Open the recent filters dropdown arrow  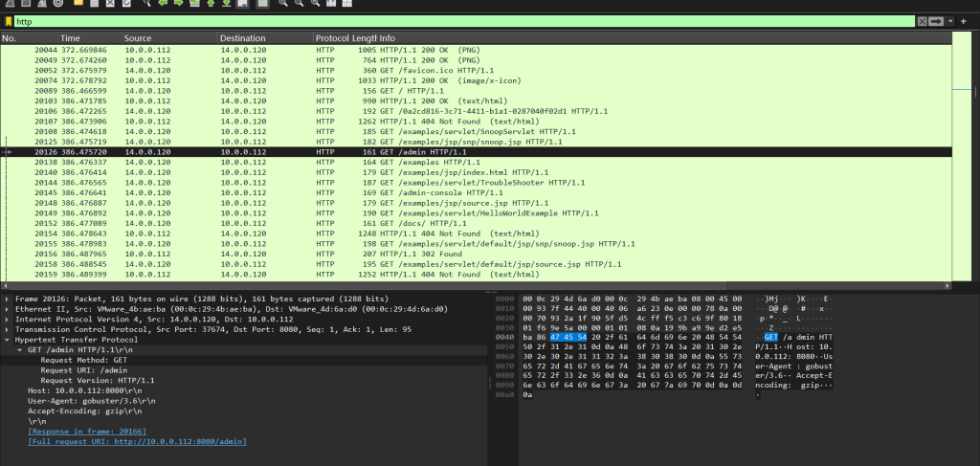(950, 21)
